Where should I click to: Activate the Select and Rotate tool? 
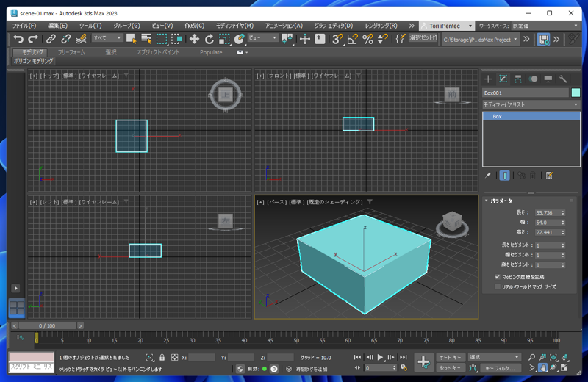pyautogui.click(x=209, y=39)
